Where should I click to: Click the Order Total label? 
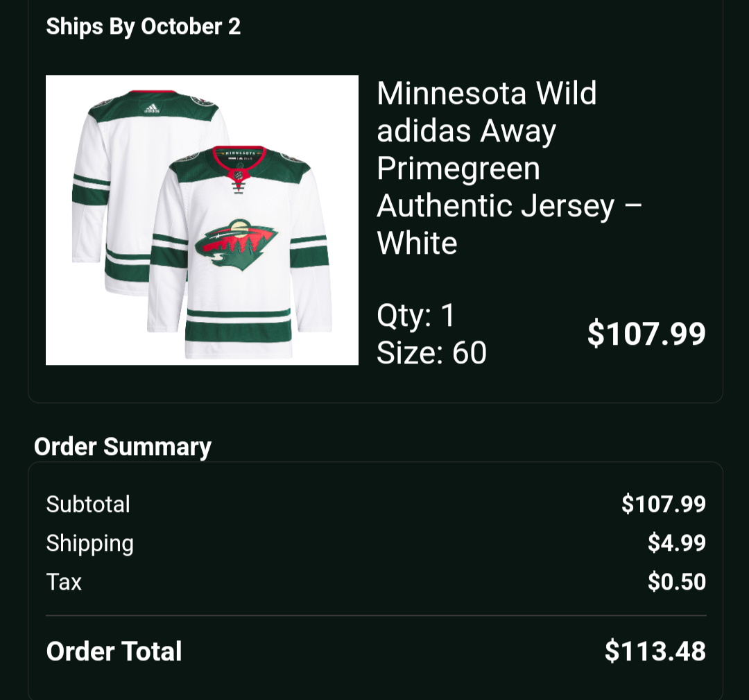pos(114,651)
